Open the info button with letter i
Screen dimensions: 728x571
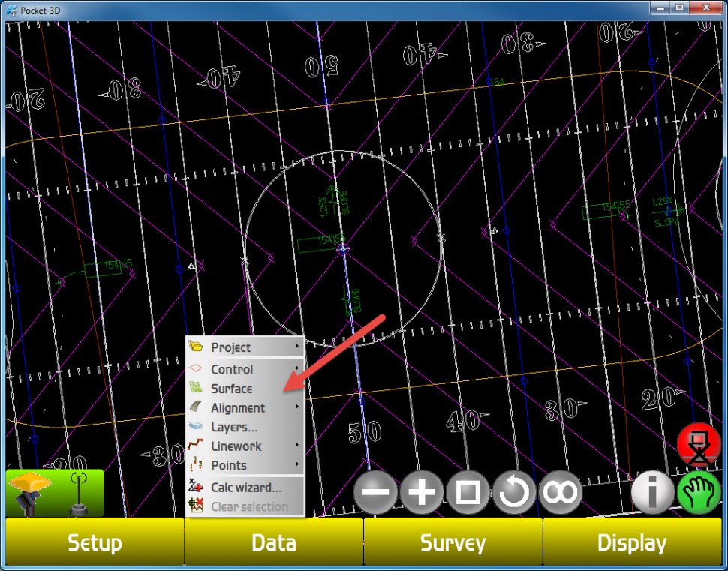pos(652,494)
